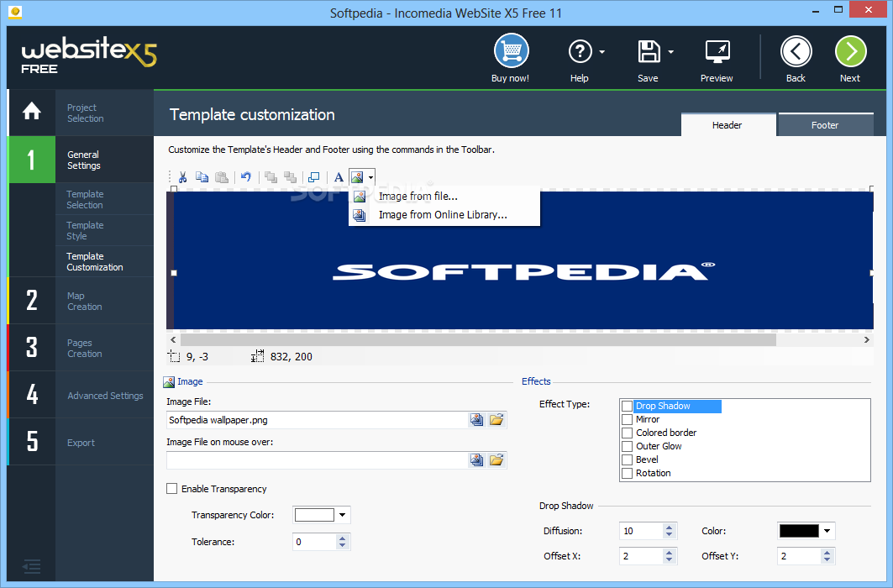Maximize the WebSite X5 window
Screen dimensions: 893x588
[x=838, y=9]
